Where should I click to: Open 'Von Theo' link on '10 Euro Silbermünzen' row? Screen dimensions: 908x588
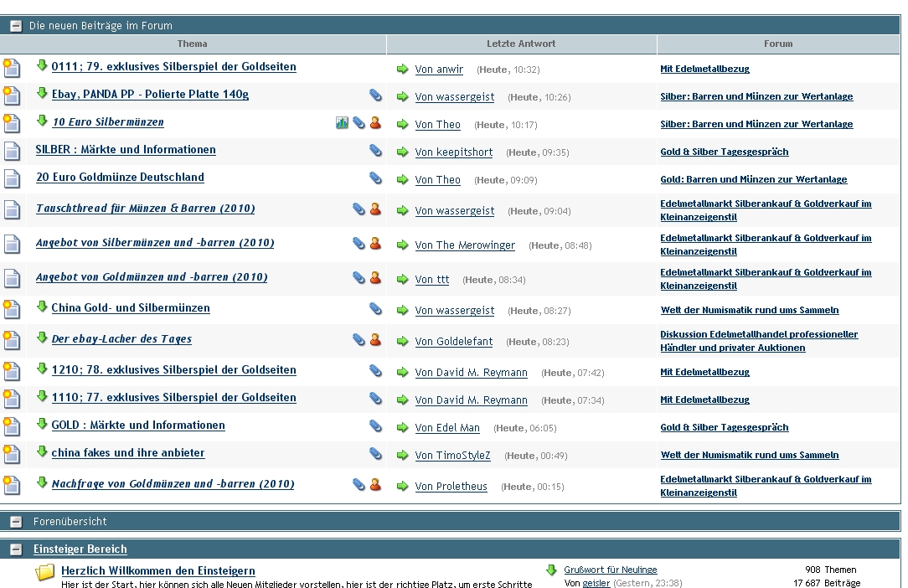pyautogui.click(x=438, y=125)
